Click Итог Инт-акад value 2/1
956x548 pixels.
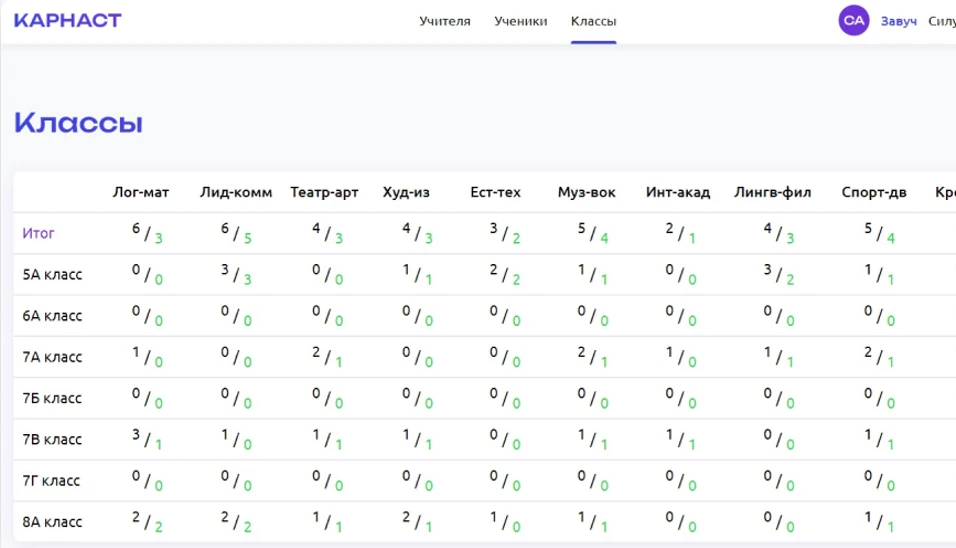(x=680, y=233)
